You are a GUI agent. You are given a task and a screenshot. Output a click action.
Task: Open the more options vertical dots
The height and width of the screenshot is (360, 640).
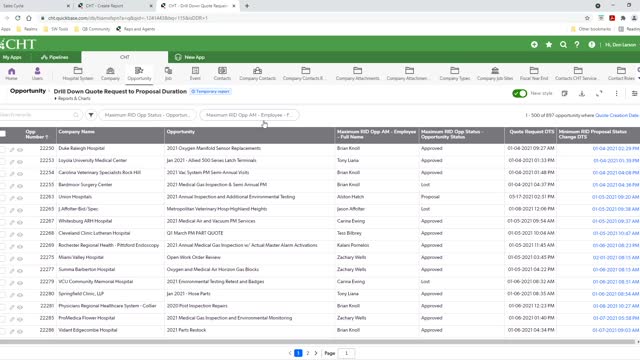click(x=616, y=93)
